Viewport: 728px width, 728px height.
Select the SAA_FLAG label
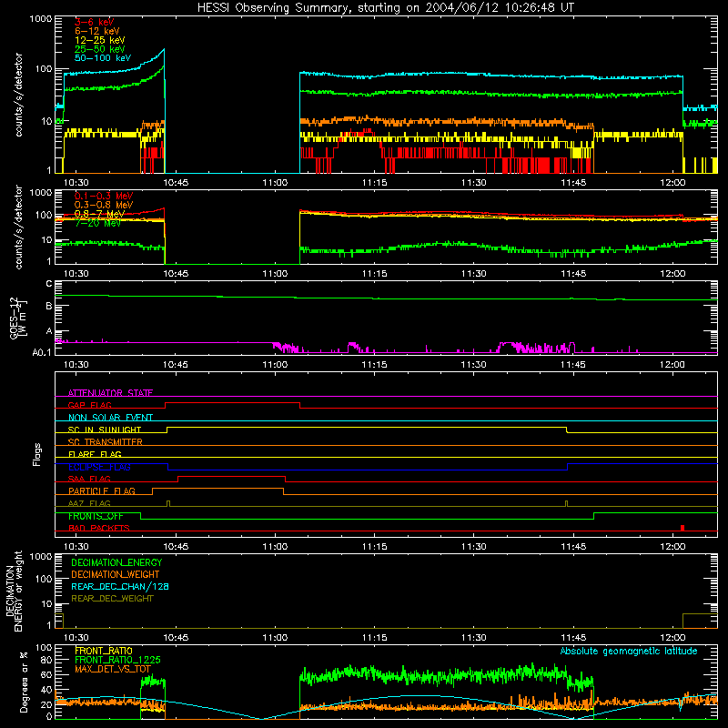[89, 479]
